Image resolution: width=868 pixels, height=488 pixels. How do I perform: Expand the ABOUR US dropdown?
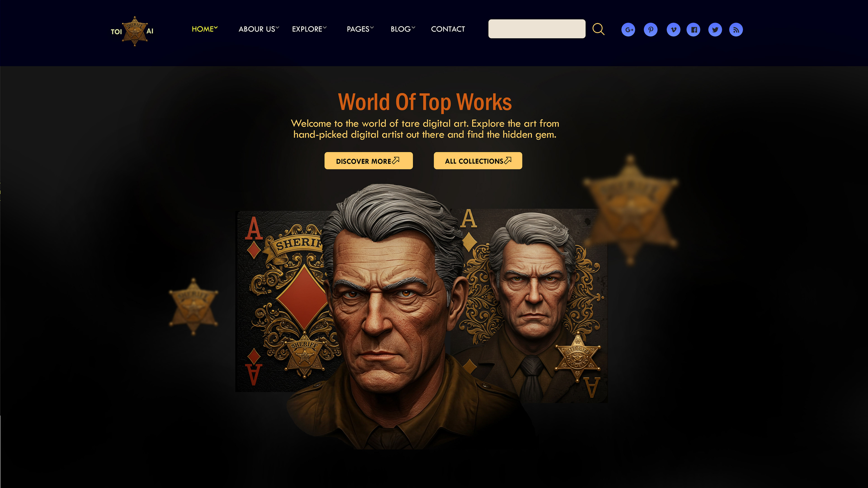click(259, 29)
